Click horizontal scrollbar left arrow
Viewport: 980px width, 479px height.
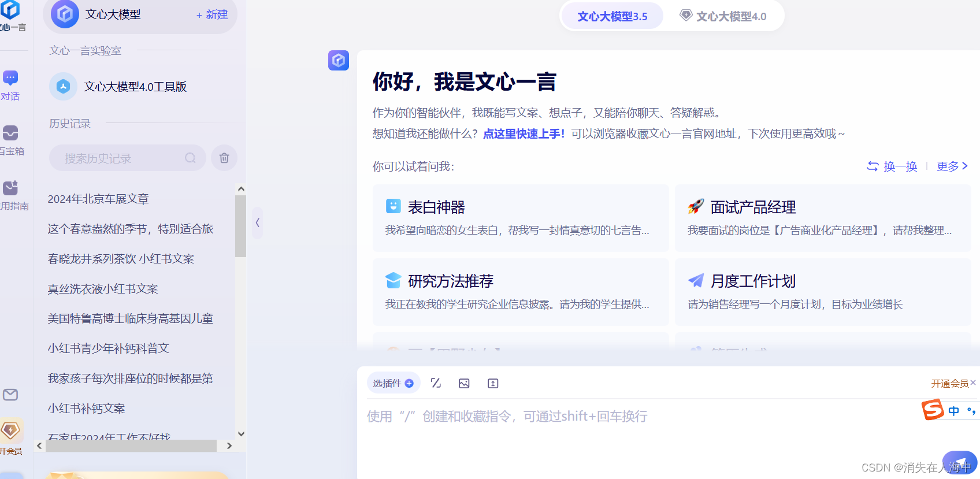(x=39, y=446)
